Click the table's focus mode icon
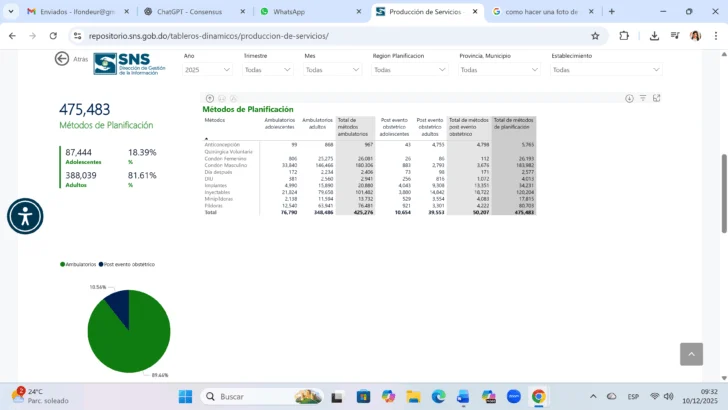This screenshot has height=410, width=728. 657,98
